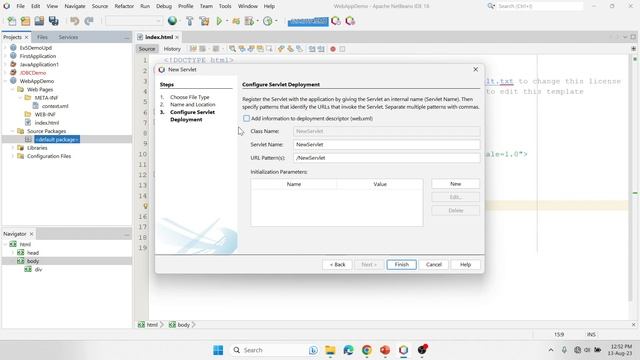Click the Redo toolbar icon

tap(89, 21)
